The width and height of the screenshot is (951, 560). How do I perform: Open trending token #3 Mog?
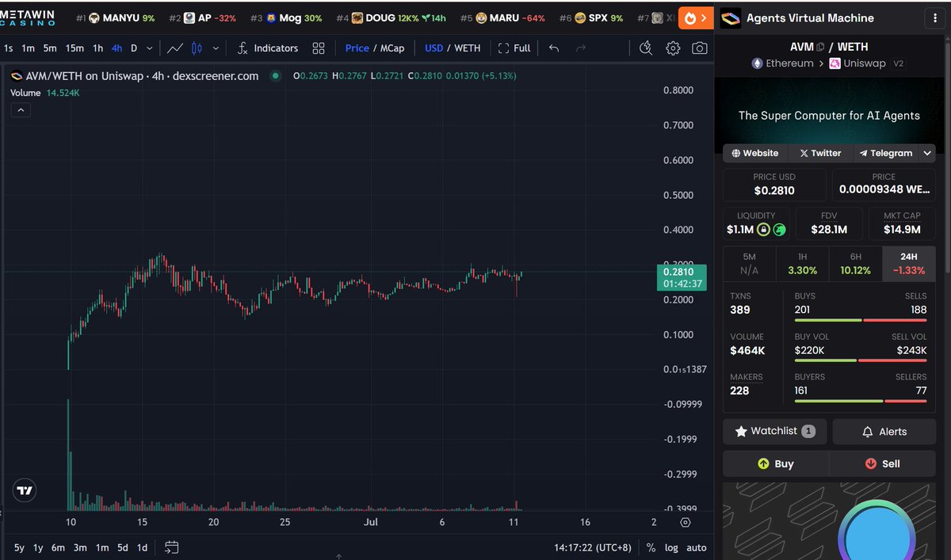click(x=286, y=17)
